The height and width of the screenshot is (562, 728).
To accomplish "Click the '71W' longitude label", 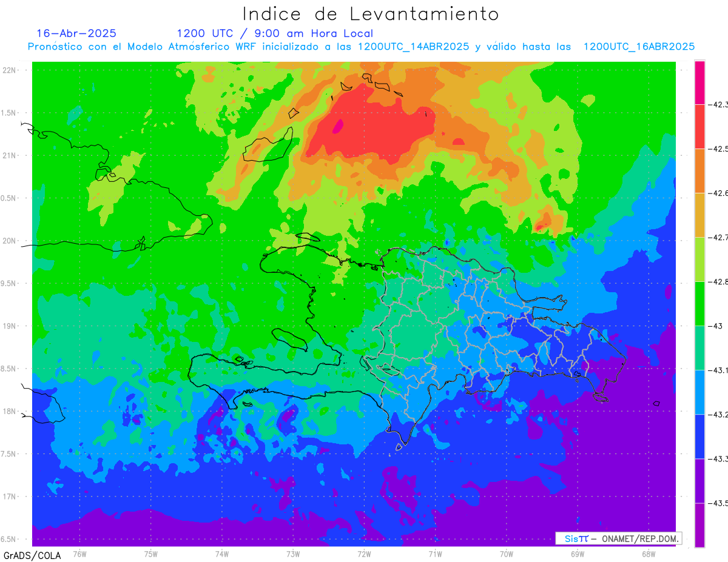I will 435,554.
